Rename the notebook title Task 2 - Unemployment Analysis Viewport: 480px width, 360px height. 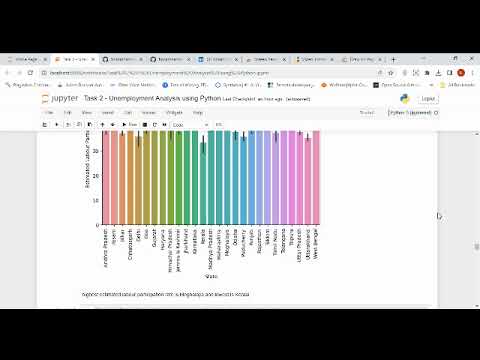pyautogui.click(x=152, y=99)
